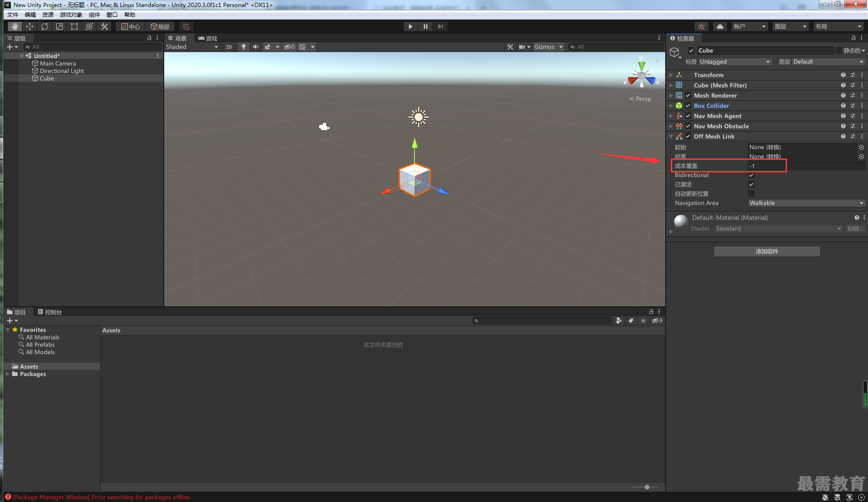The height and width of the screenshot is (502, 868).
Task: Disable the Box Collider component checkbox
Action: point(688,106)
